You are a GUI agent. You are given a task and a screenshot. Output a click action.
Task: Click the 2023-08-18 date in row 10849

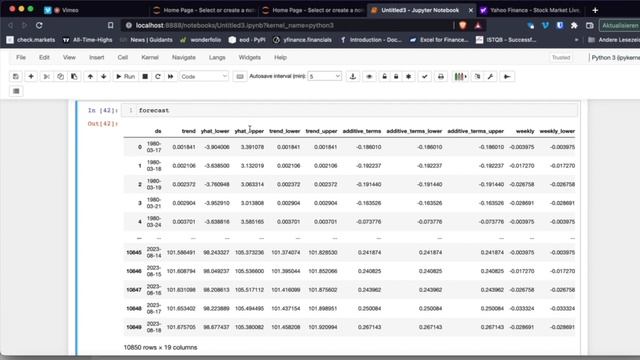[154, 327]
